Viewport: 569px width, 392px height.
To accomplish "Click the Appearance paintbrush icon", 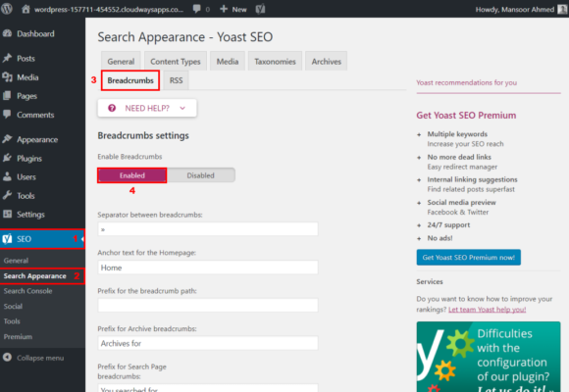I will (x=7, y=139).
